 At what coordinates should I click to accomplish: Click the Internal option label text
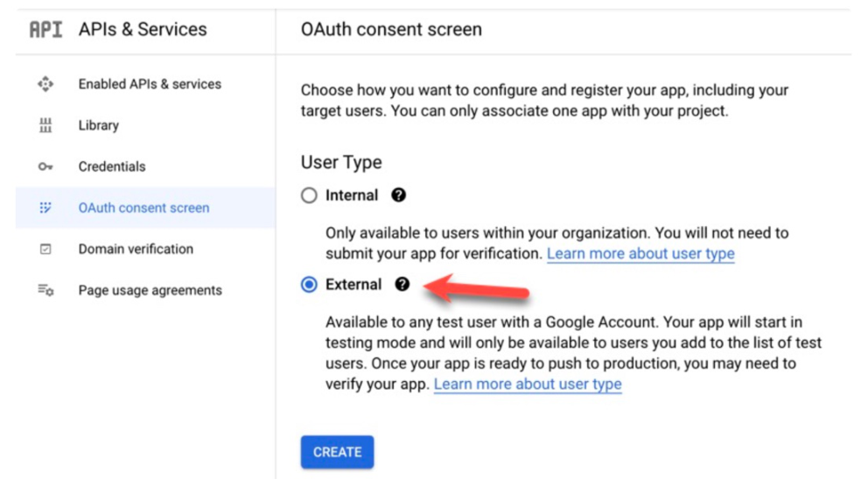click(352, 195)
